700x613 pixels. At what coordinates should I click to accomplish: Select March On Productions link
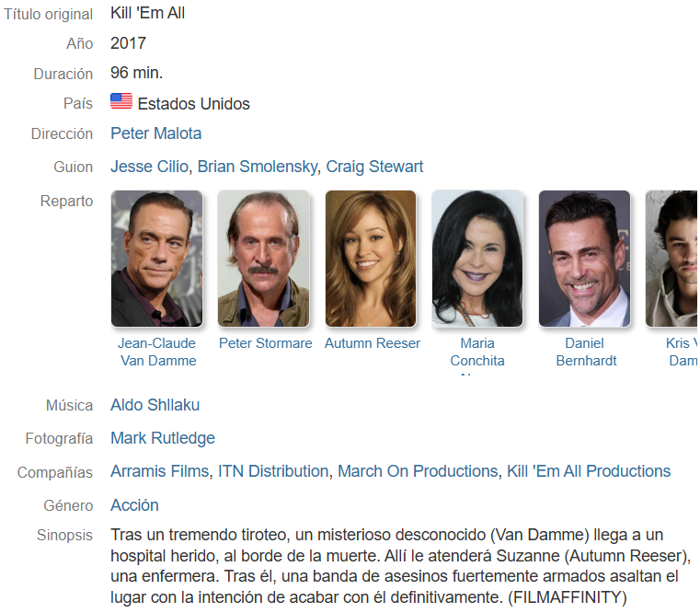coord(418,471)
